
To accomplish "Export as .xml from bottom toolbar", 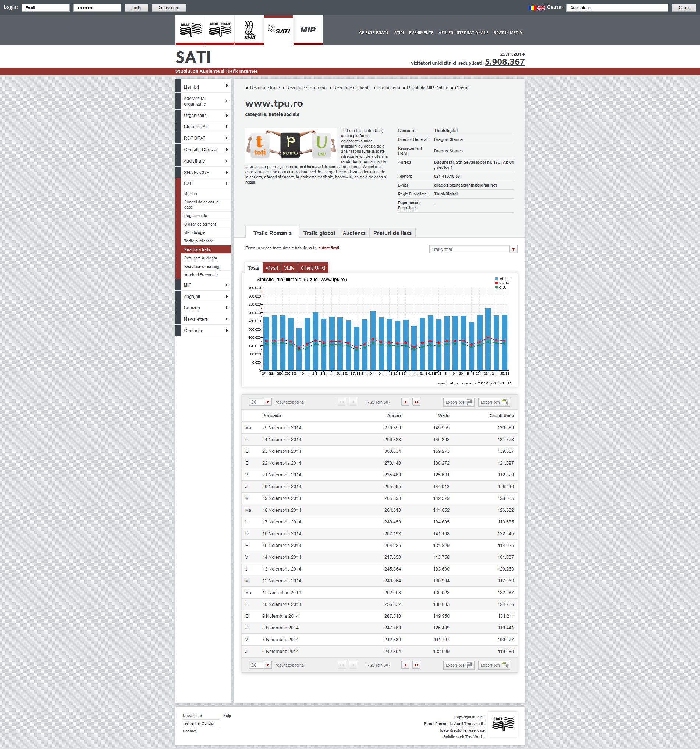I will pyautogui.click(x=494, y=665).
